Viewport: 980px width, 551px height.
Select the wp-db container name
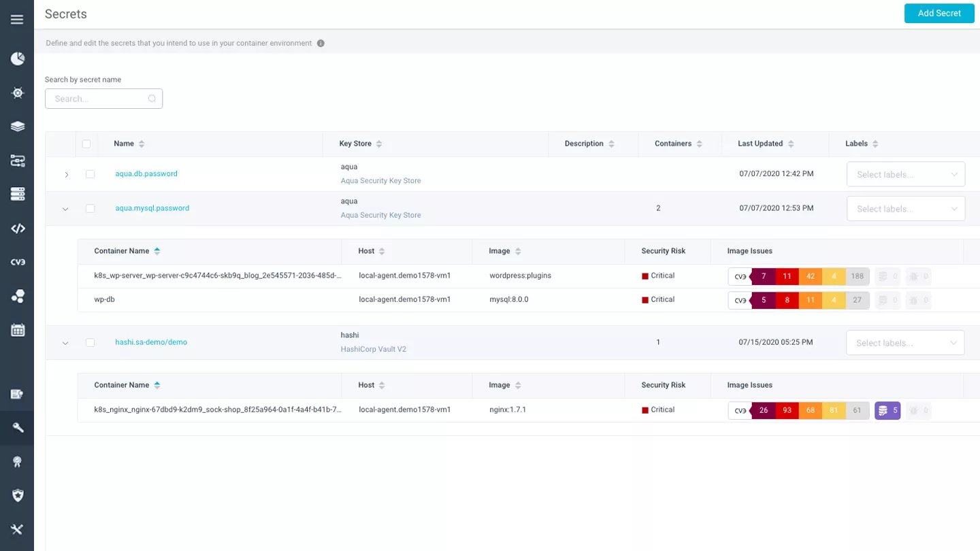[x=104, y=300]
